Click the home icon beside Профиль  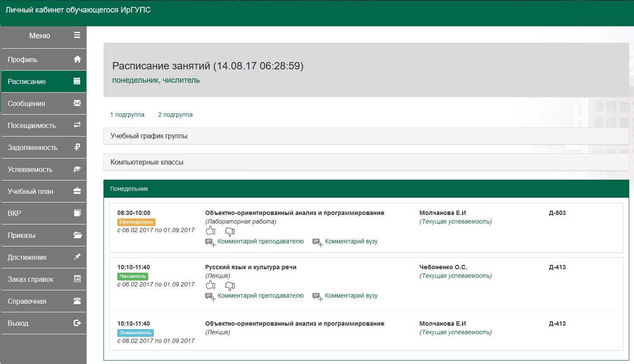click(x=77, y=59)
